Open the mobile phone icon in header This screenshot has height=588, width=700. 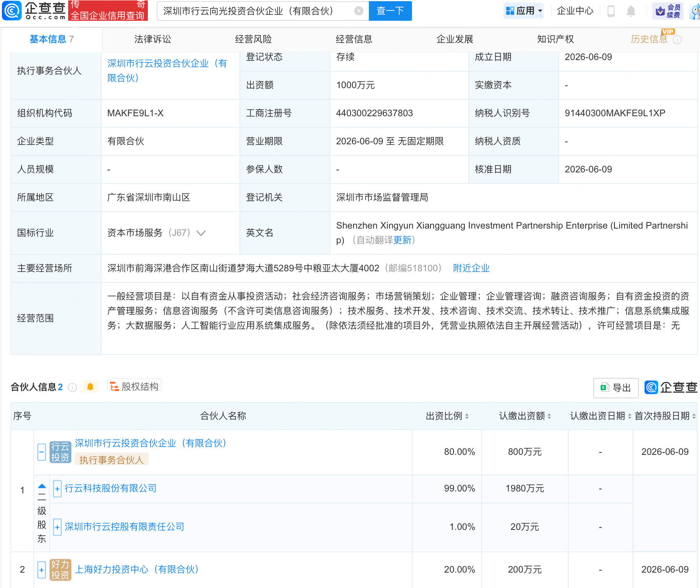point(611,11)
